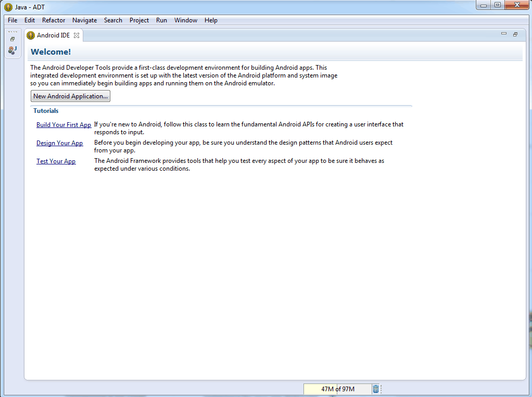Click the heap memory status bar
532x397 pixels.
pyautogui.click(x=337, y=389)
